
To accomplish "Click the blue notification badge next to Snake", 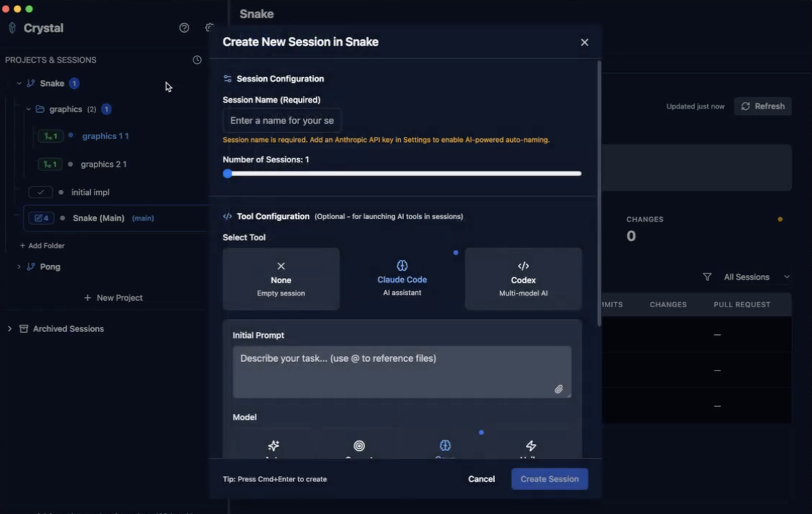I will tap(74, 83).
